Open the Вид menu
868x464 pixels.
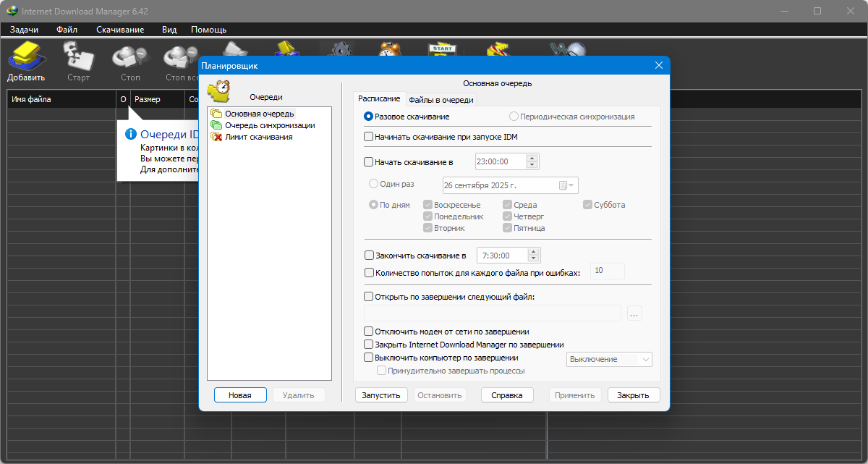tap(169, 30)
